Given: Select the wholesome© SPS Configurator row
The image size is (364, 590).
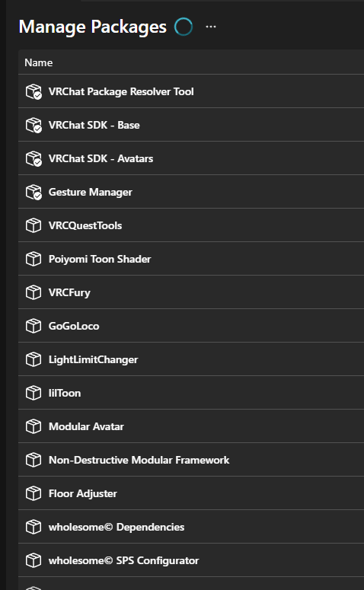Looking at the screenshot, I should click(191, 560).
